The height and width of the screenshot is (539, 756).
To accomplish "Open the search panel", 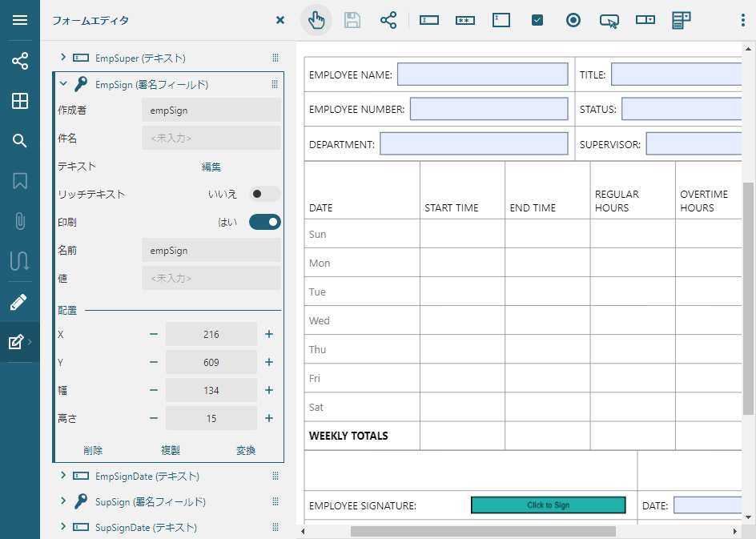I will [x=20, y=141].
